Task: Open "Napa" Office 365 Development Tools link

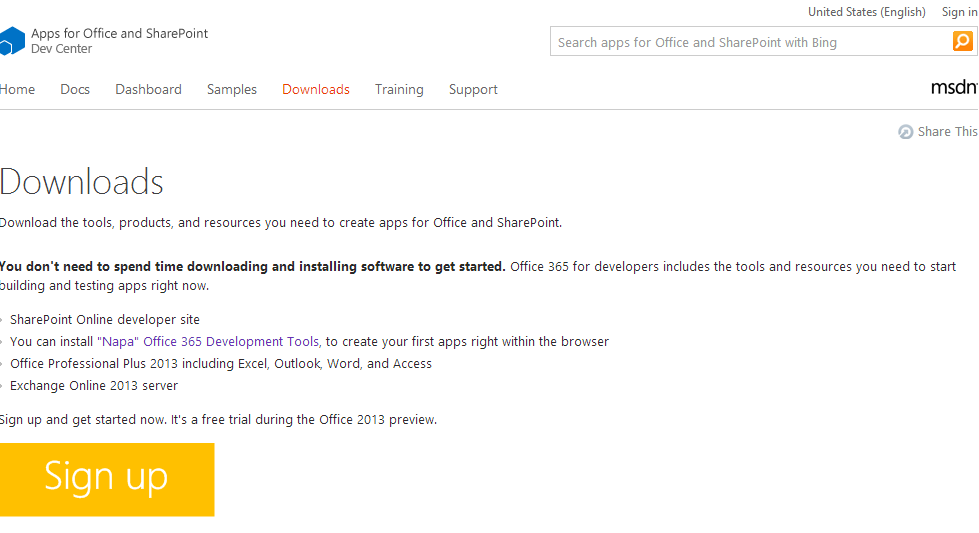Action: [209, 341]
